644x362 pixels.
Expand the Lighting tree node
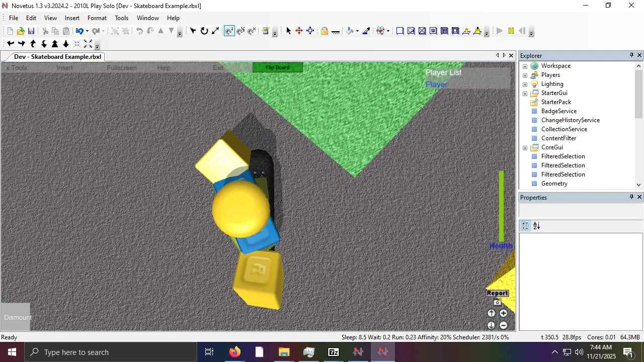click(525, 84)
